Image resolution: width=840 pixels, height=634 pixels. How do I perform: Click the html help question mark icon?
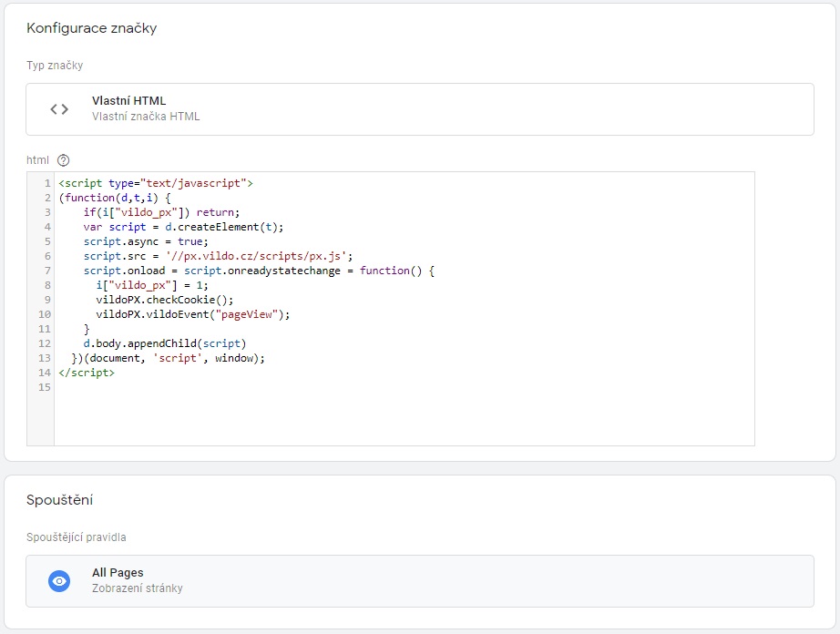point(63,160)
